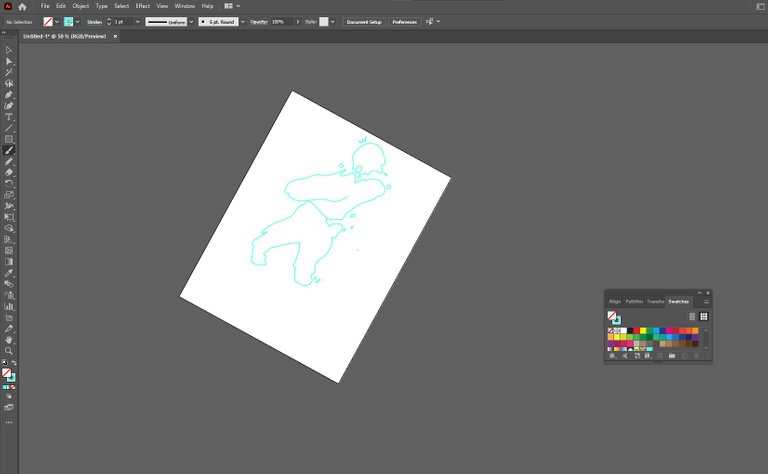768x474 pixels.
Task: Open stroke color dropdown in control bar
Action: coord(77,22)
